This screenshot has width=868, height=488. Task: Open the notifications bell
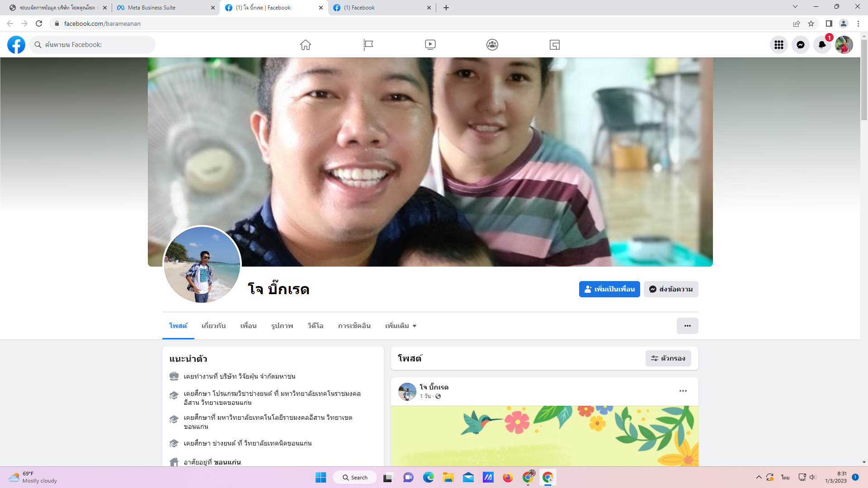822,45
